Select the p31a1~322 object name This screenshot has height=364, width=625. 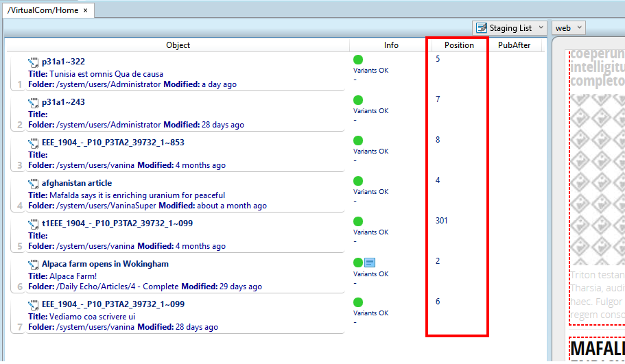[63, 62]
